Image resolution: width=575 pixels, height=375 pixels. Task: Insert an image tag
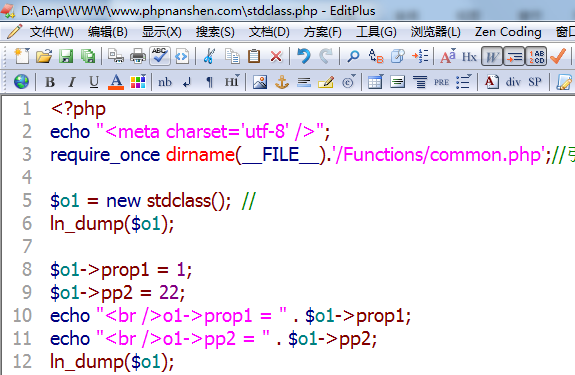[x=260, y=82]
